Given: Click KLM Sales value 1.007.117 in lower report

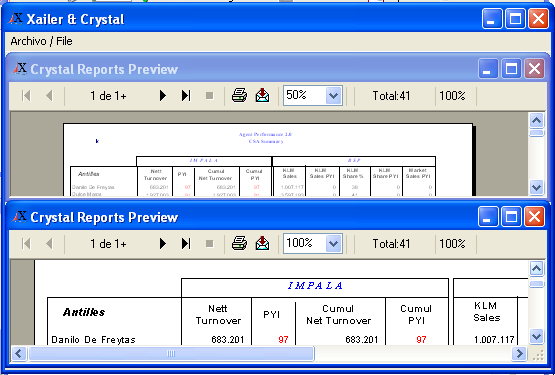Looking at the screenshot, I should click(x=494, y=340).
